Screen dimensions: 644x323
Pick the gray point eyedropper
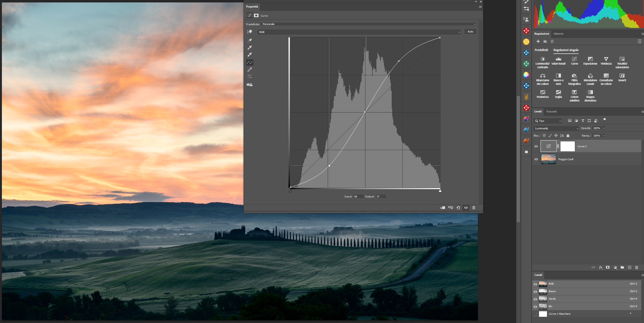point(249,47)
